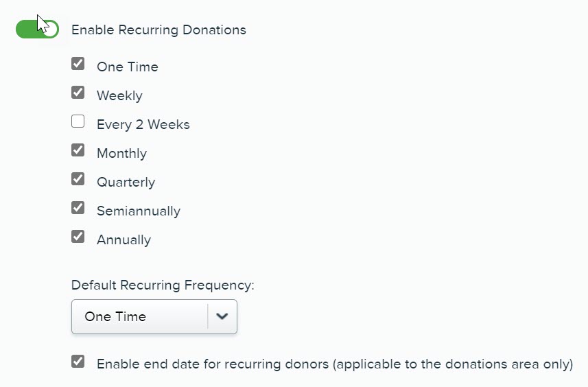Click the "Monthly" option label text

pos(121,154)
